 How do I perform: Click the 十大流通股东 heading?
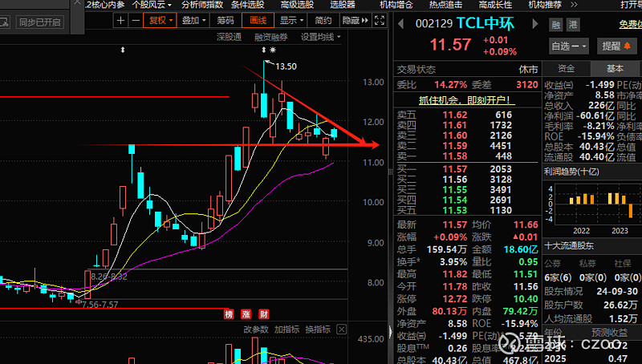[x=569, y=246]
